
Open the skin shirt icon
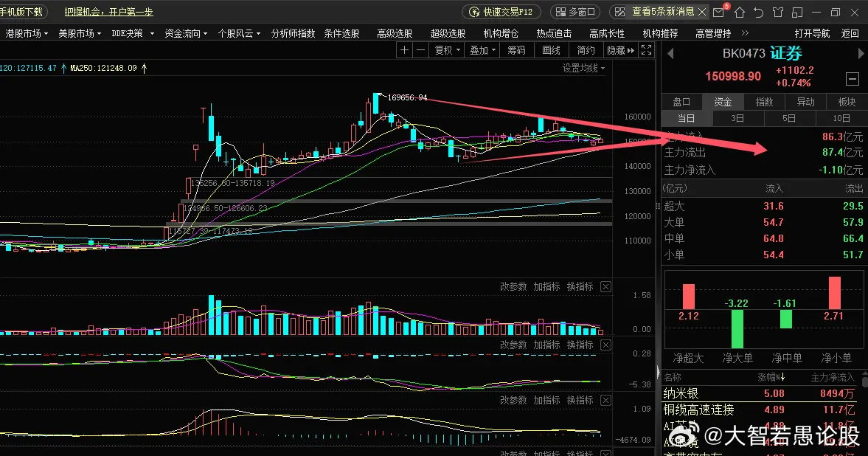778,12
